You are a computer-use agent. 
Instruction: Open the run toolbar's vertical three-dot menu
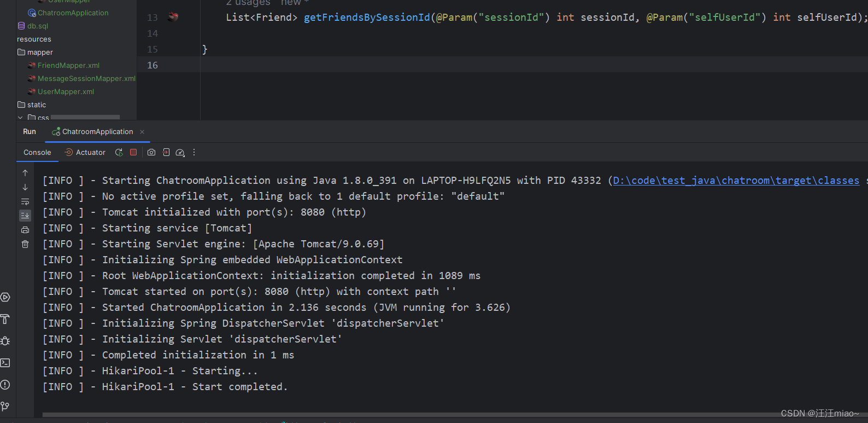(x=194, y=153)
